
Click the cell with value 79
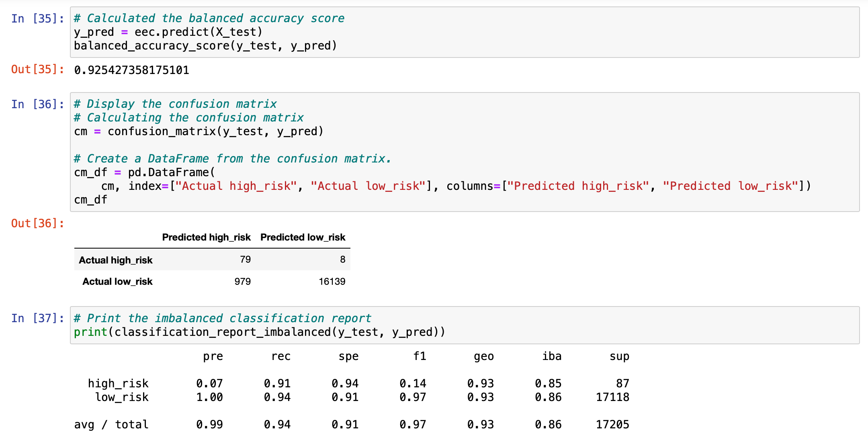click(245, 259)
